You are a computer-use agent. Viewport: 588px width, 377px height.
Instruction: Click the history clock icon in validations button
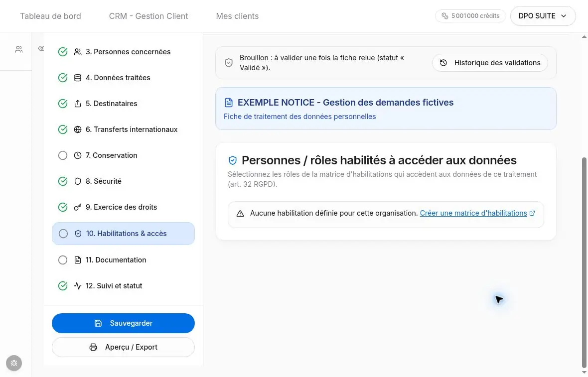pos(443,63)
